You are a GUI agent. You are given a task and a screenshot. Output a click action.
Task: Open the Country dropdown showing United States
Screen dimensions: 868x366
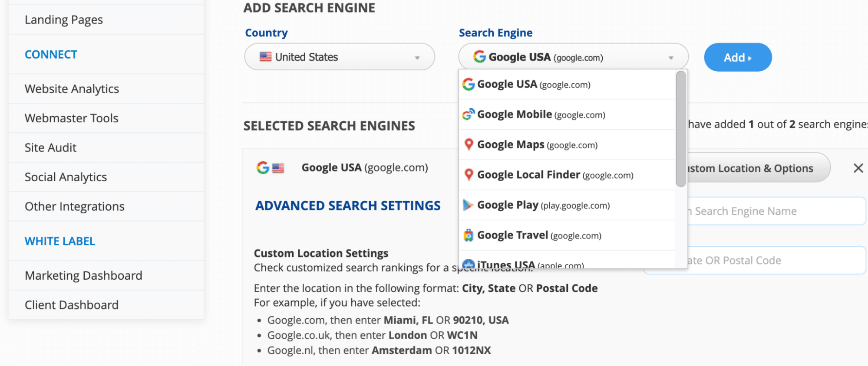point(340,57)
